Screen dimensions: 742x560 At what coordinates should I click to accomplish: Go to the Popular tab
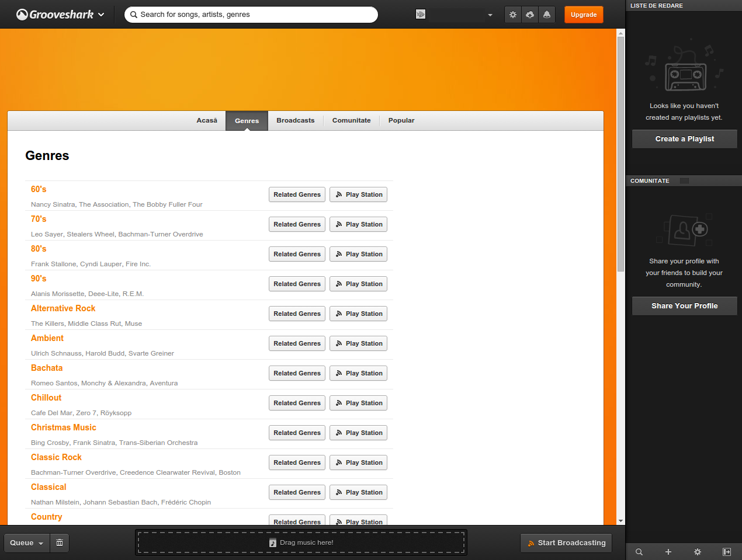coord(401,120)
